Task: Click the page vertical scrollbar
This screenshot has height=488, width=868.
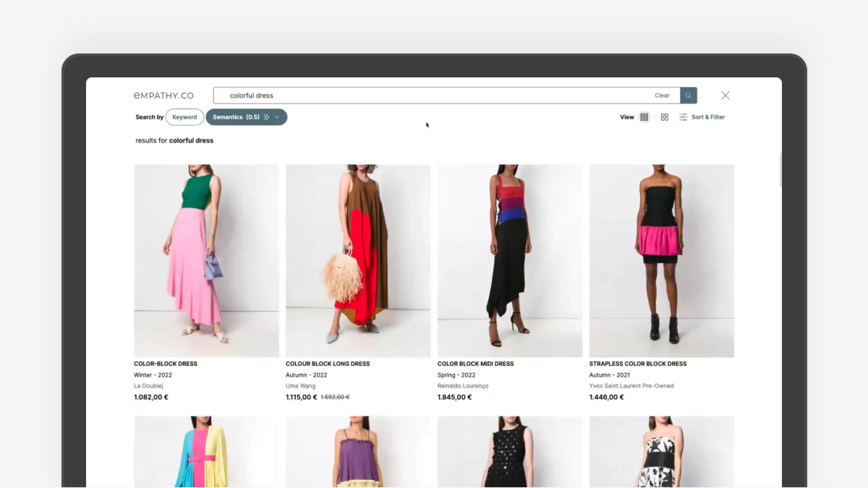Action: 780,170
